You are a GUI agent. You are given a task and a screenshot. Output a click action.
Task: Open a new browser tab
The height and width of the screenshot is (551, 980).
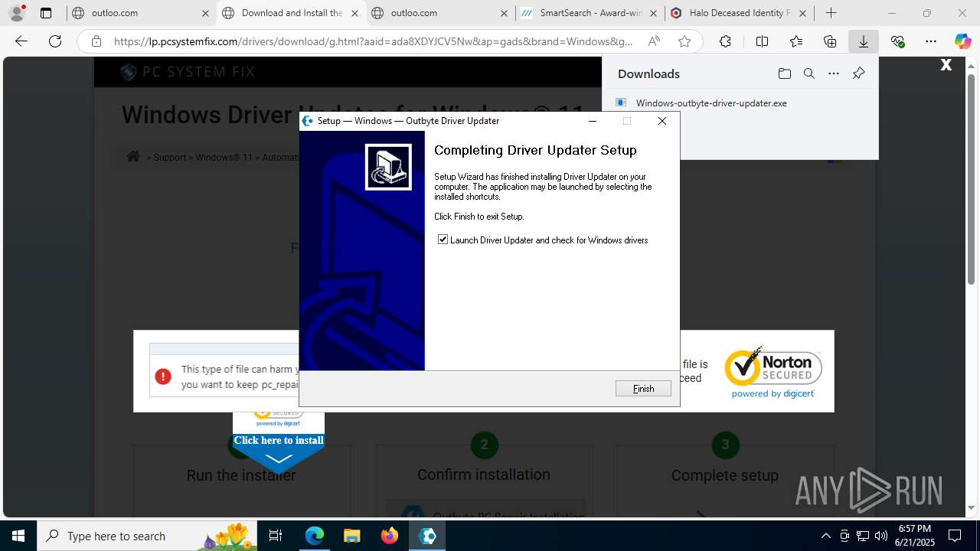pos(831,13)
